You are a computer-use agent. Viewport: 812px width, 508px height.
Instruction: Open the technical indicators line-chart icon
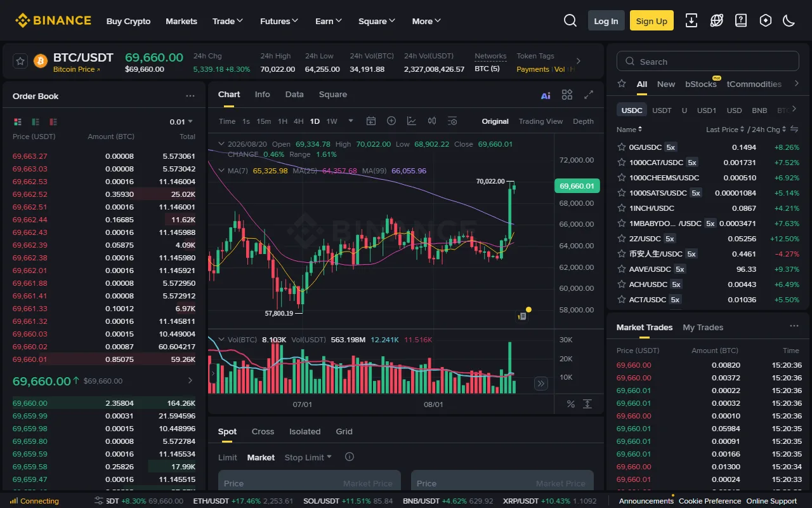pyautogui.click(x=412, y=121)
